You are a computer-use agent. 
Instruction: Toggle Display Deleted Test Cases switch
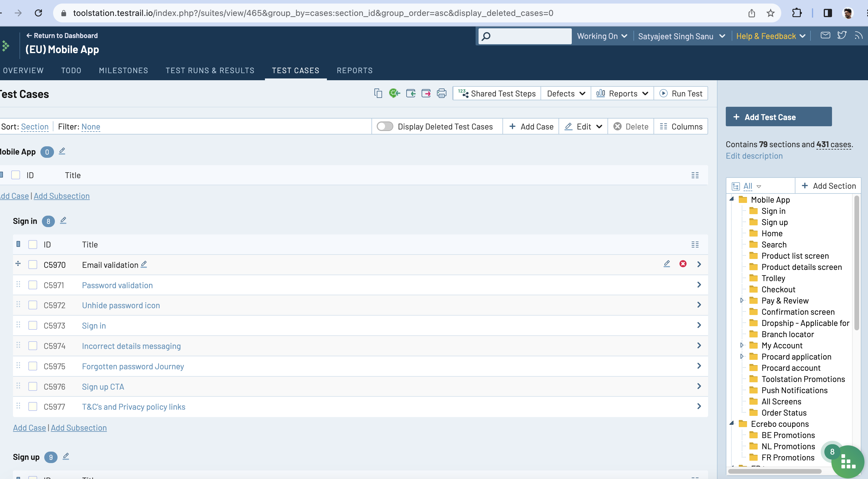pos(385,127)
